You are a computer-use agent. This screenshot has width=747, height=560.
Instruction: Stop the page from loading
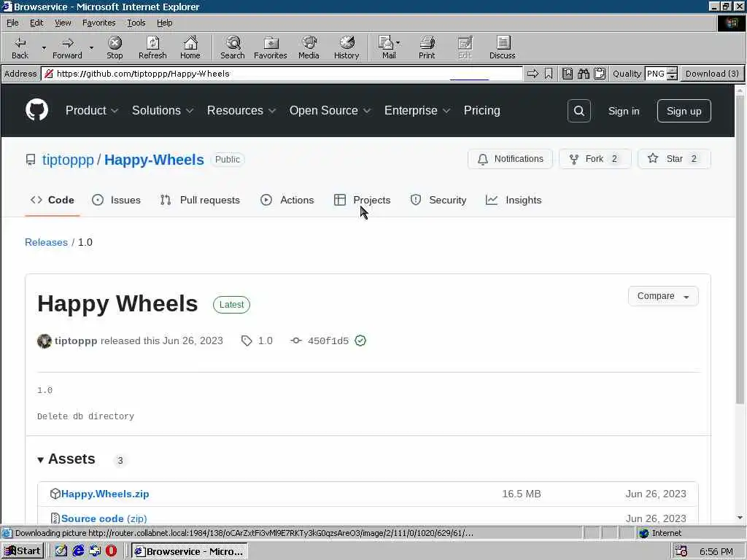click(115, 47)
